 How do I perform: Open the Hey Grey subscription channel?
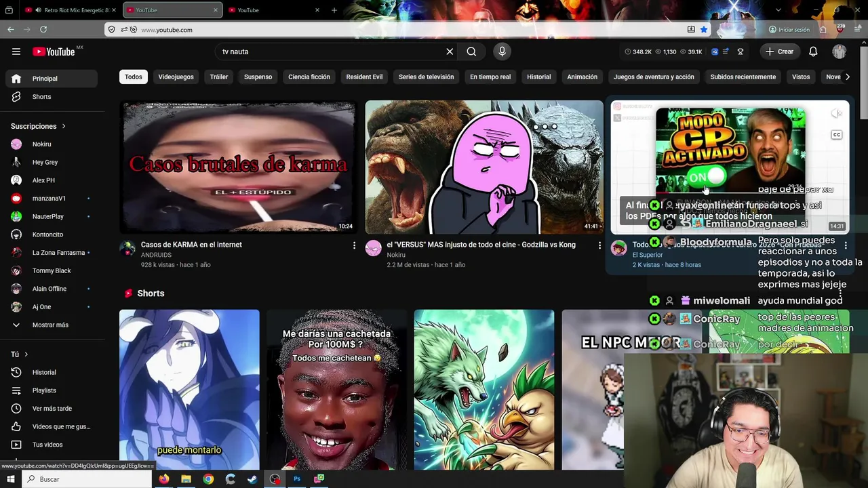(52, 162)
